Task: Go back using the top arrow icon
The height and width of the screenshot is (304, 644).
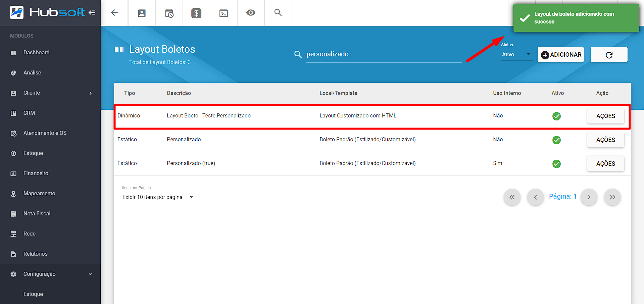Action: [114, 13]
